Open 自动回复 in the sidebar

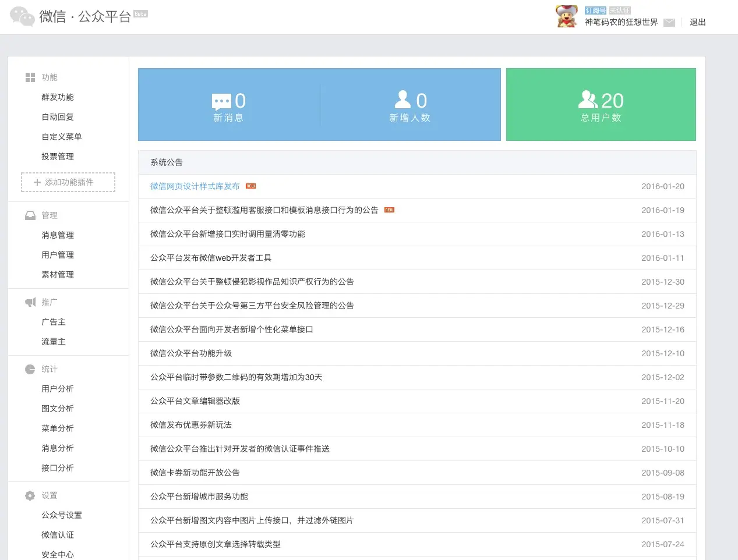(58, 117)
